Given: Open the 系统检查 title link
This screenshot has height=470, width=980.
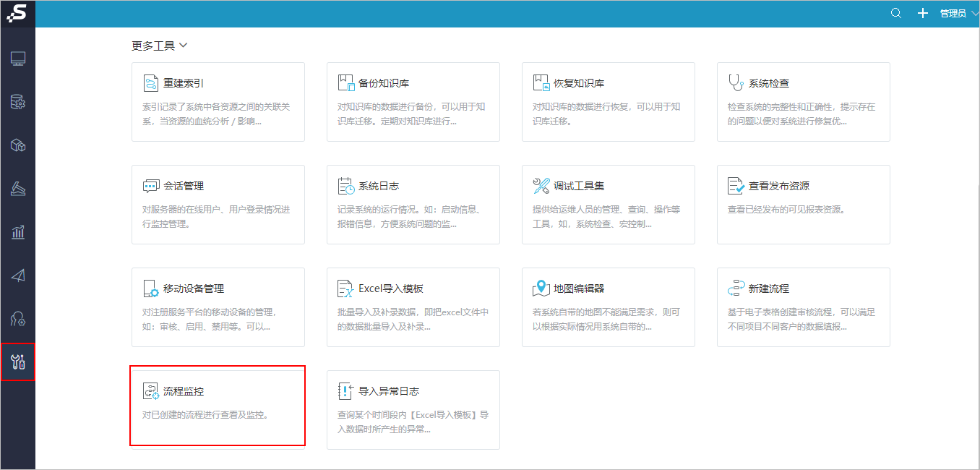Looking at the screenshot, I should tap(769, 83).
